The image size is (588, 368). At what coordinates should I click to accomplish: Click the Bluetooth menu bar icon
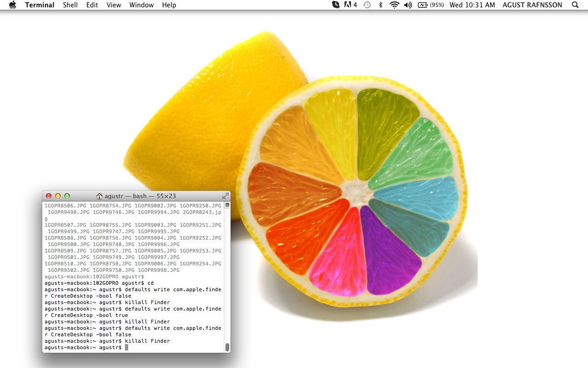pos(380,5)
